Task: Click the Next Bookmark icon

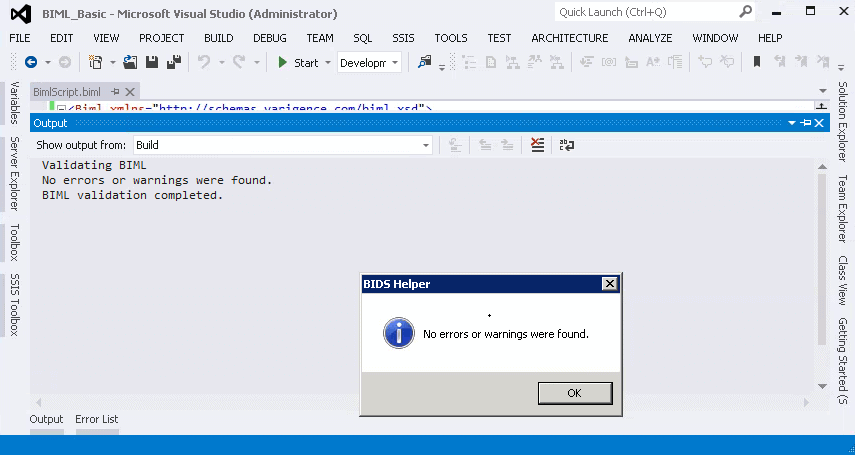Action: pyautogui.click(x=801, y=62)
